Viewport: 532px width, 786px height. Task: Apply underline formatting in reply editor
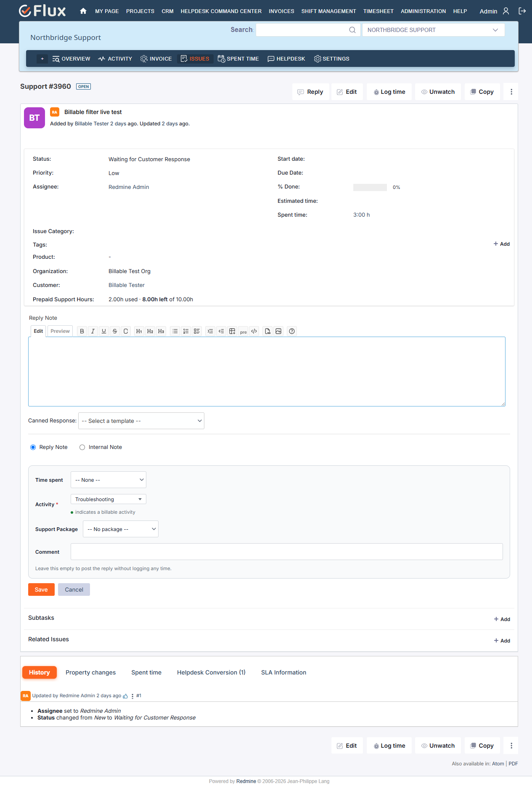click(x=104, y=331)
